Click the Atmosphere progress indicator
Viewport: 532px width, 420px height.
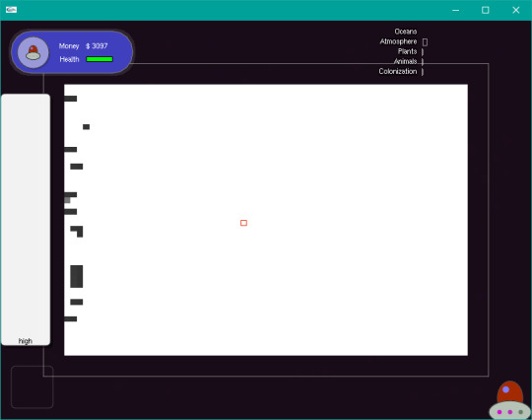point(425,41)
